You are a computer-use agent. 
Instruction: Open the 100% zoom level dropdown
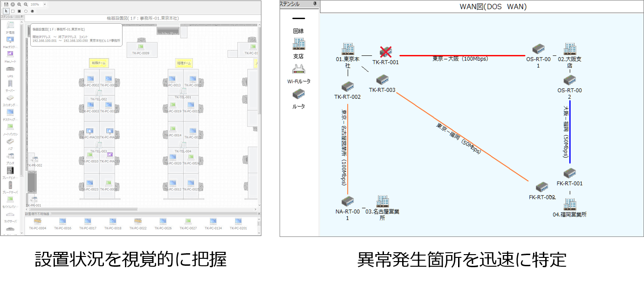click(x=44, y=4)
